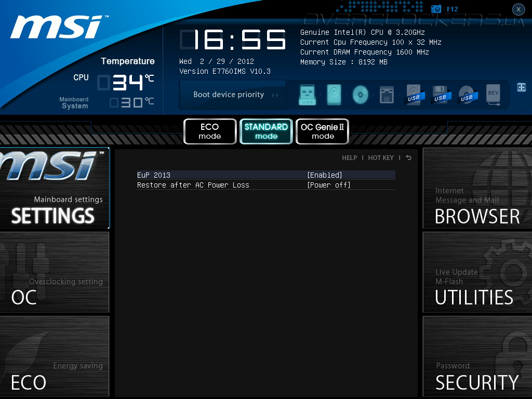Open the HOT KEY link

(381, 158)
